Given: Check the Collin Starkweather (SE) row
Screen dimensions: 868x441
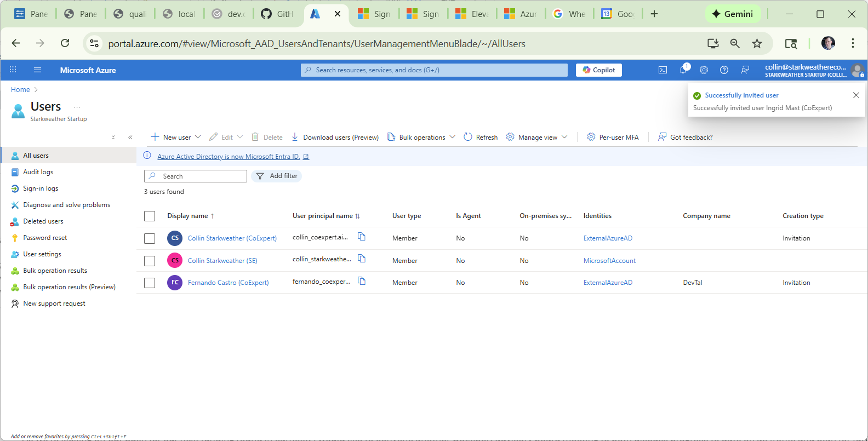Looking at the screenshot, I should (x=150, y=261).
